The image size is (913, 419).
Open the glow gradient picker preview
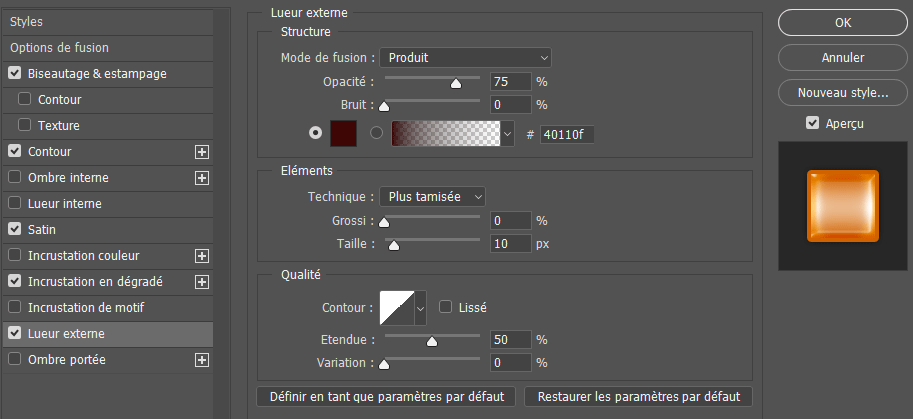(x=445, y=134)
